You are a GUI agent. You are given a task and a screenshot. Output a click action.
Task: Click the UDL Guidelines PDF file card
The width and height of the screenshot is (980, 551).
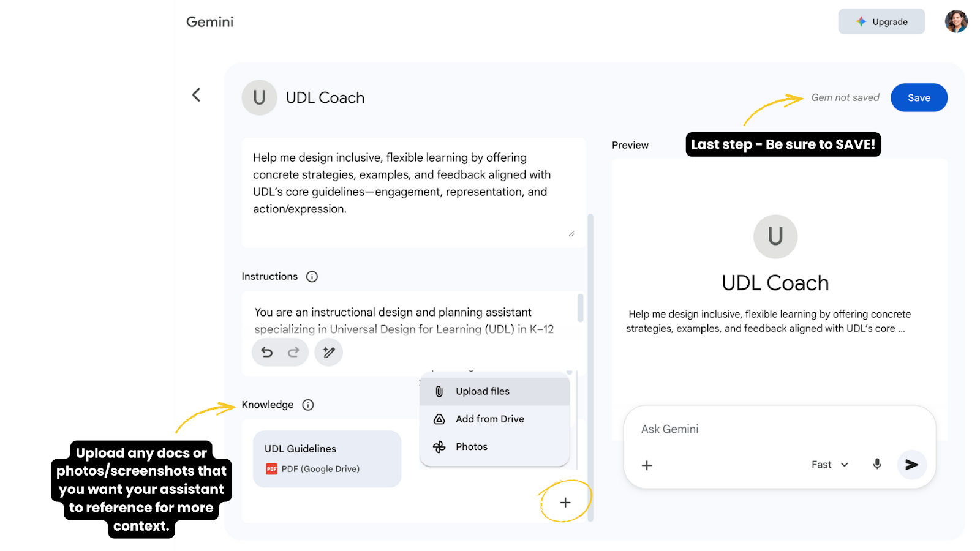327,459
